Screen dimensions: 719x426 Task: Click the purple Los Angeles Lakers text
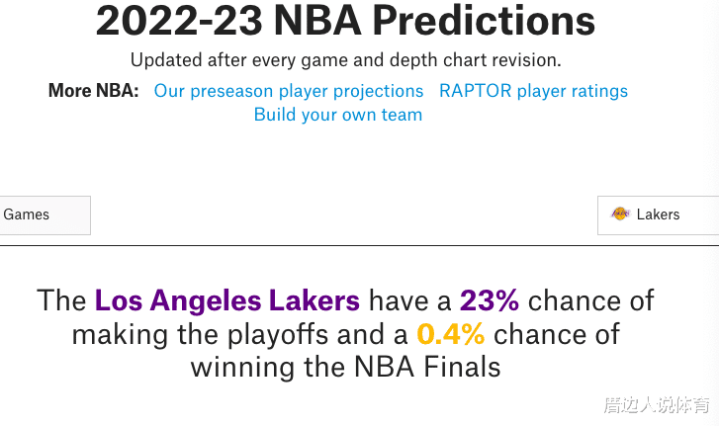pyautogui.click(x=227, y=301)
